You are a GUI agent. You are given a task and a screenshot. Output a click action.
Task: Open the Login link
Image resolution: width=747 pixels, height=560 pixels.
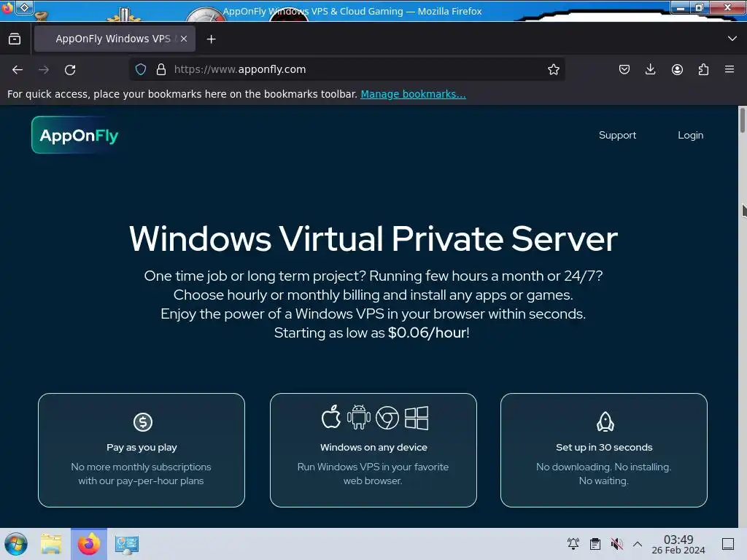(690, 135)
